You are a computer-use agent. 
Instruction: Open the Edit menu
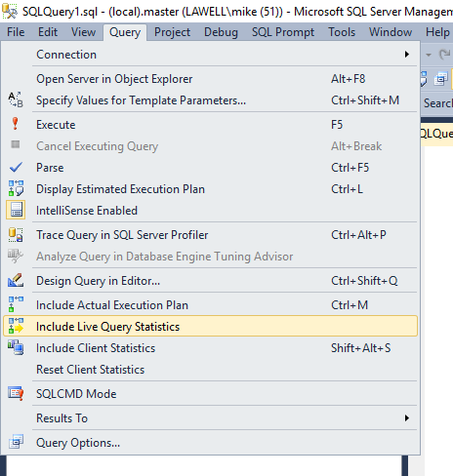click(48, 32)
